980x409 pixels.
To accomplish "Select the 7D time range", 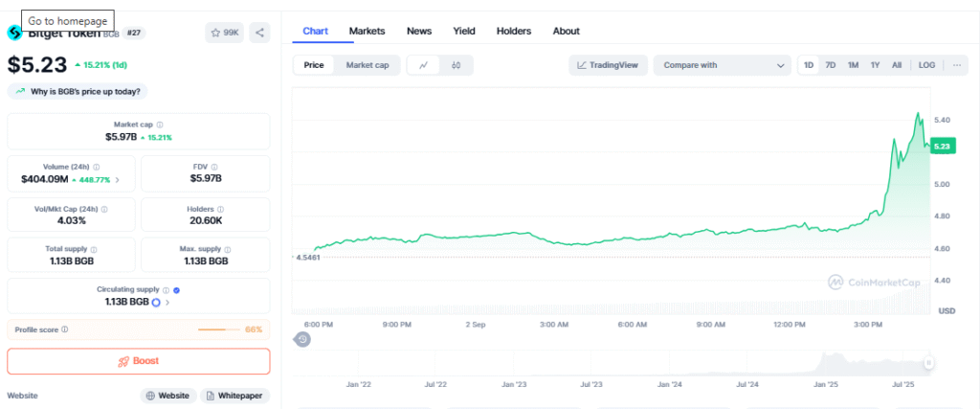I will click(x=831, y=65).
